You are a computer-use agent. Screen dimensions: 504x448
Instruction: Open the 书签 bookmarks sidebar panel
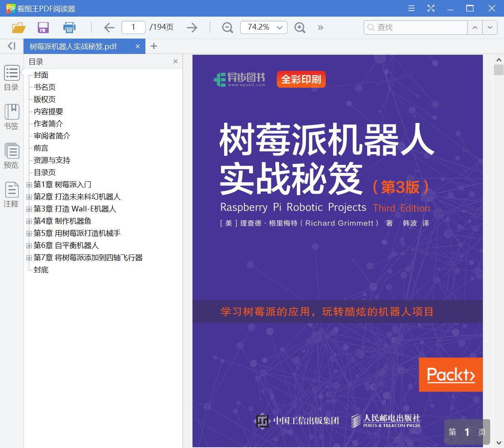point(11,117)
